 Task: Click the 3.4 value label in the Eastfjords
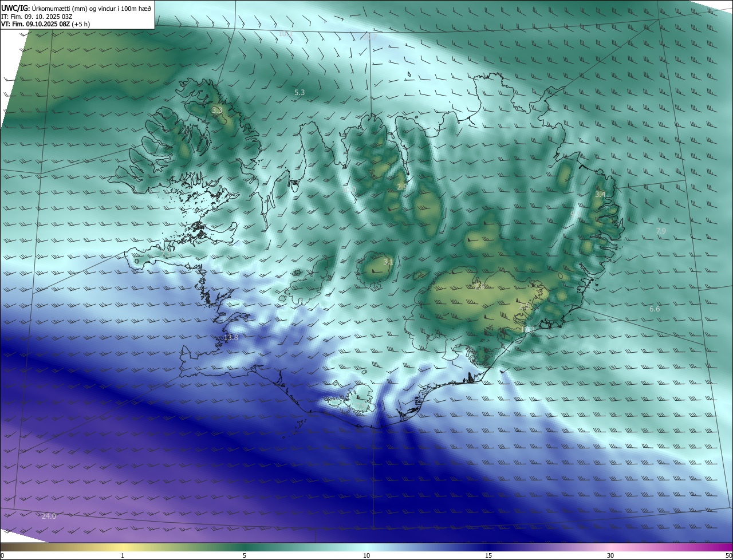pos(600,195)
